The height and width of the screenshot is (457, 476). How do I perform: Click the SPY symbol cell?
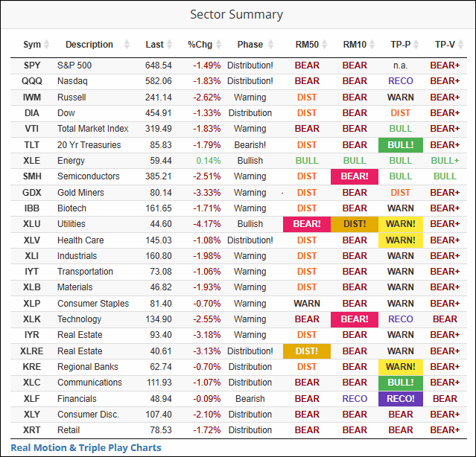click(x=32, y=65)
